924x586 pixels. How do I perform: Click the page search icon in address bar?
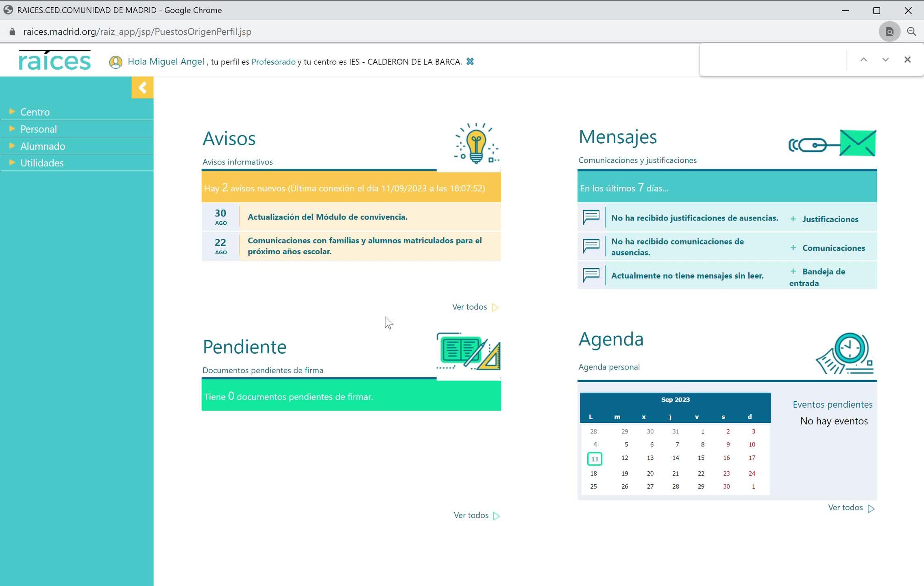(889, 32)
